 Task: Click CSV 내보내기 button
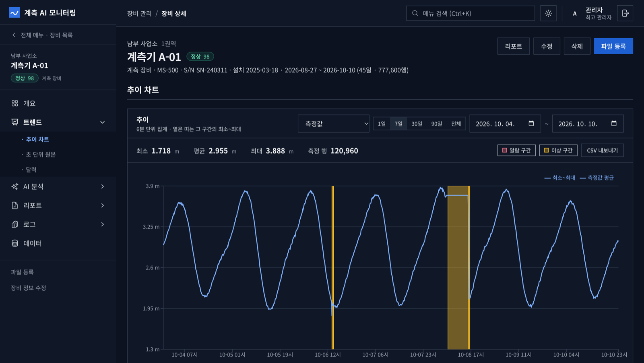click(602, 150)
